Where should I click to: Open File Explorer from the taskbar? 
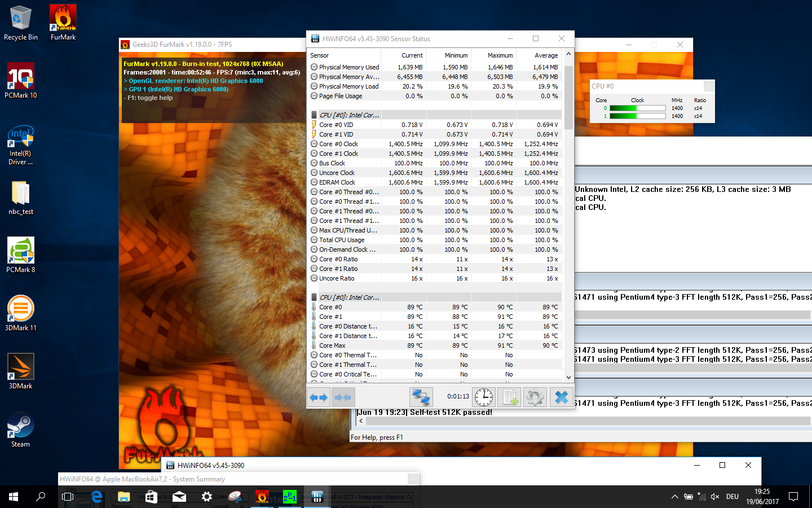(x=123, y=497)
